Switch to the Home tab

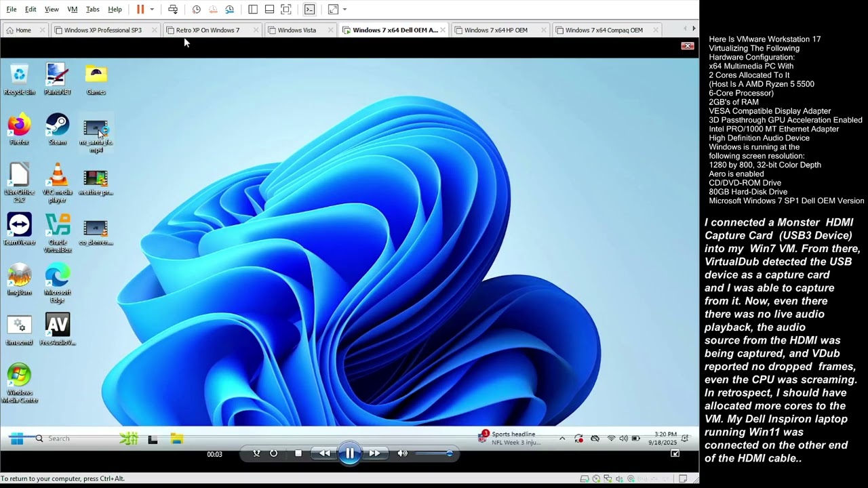(x=23, y=30)
